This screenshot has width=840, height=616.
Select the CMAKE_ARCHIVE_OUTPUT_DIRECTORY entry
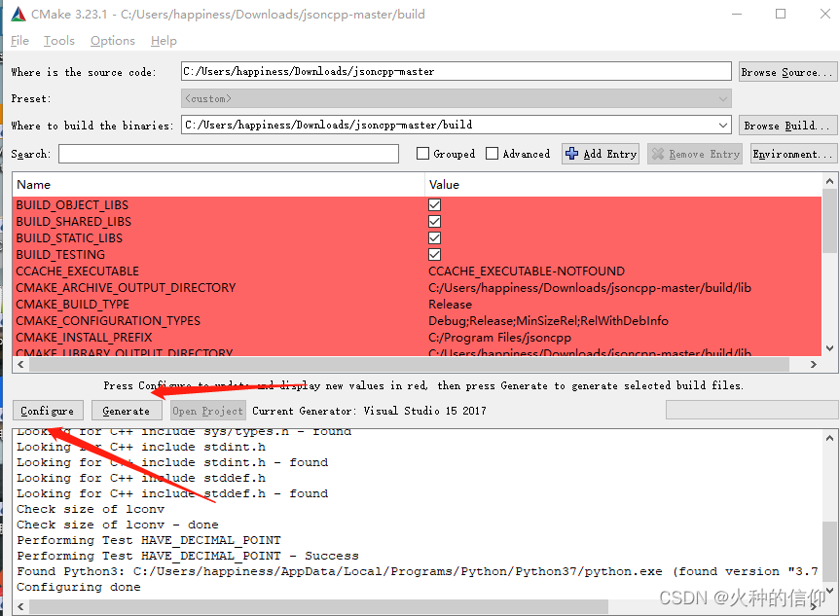(x=126, y=288)
